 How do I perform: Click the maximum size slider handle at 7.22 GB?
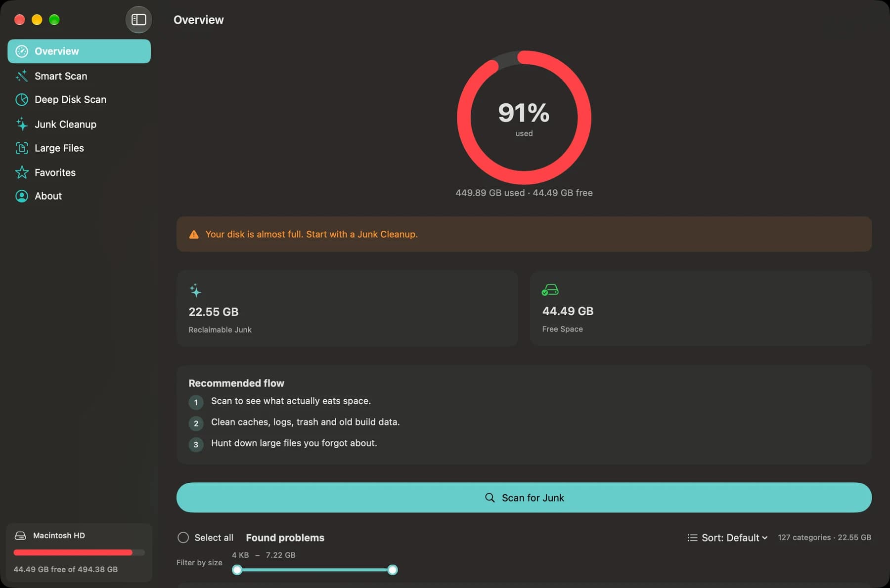click(393, 570)
